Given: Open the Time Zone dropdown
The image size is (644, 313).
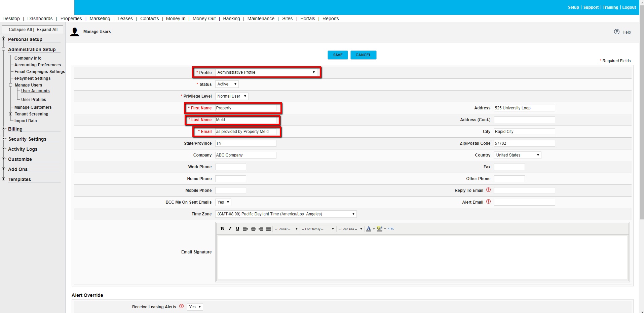Looking at the screenshot, I should coord(286,214).
